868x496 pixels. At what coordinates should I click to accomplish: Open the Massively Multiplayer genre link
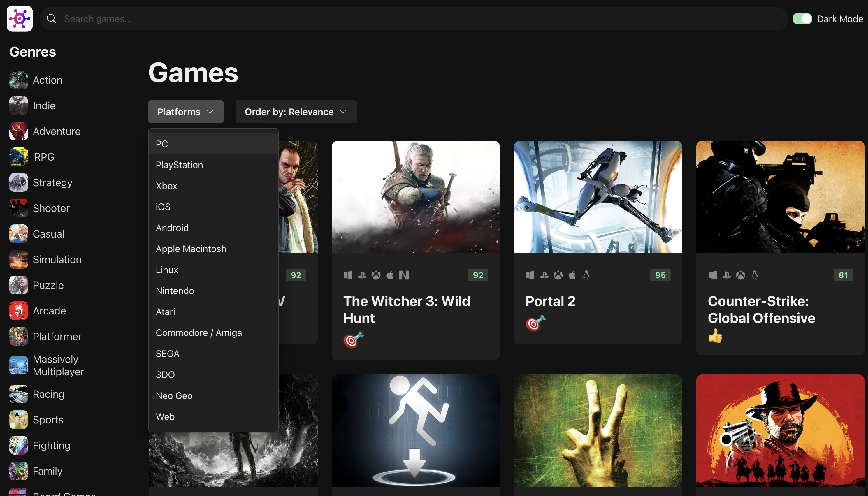click(x=58, y=365)
